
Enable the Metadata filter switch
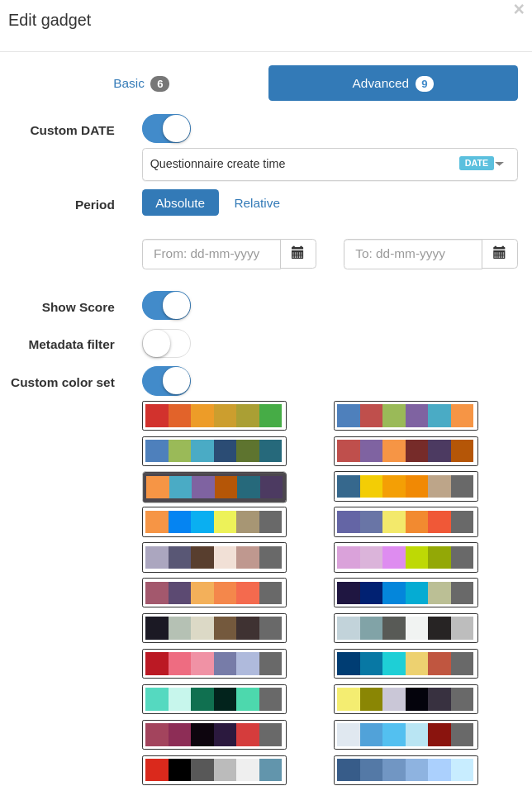pos(166,343)
